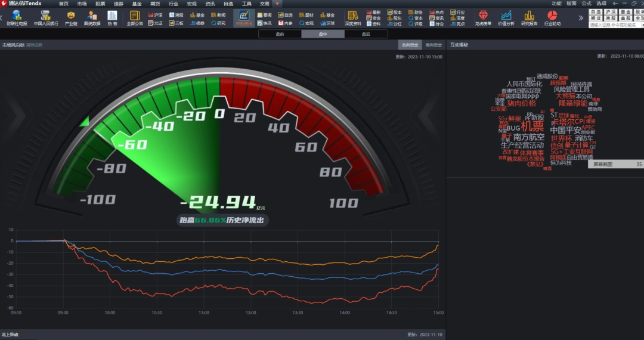Click the 快讯 toolbar item
The image size is (644, 340).
(x=265, y=23)
